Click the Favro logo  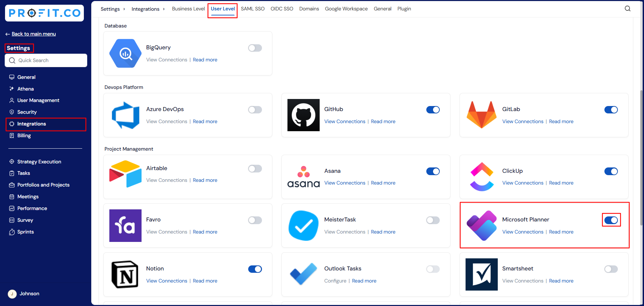(x=125, y=225)
